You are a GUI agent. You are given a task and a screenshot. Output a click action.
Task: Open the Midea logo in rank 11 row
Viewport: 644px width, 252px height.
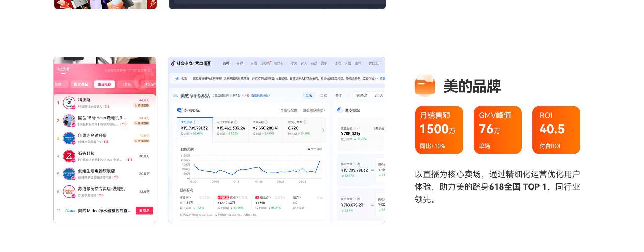point(70,211)
